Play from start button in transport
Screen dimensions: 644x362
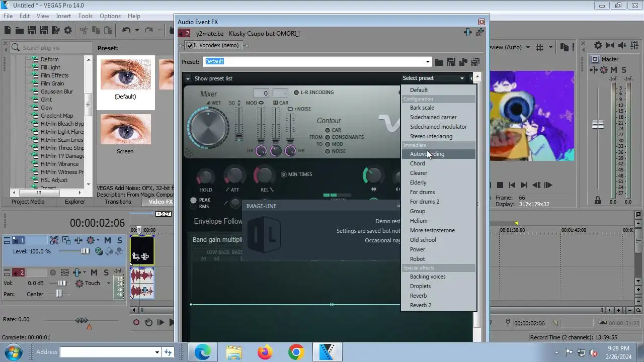pyautogui.click(x=160, y=322)
